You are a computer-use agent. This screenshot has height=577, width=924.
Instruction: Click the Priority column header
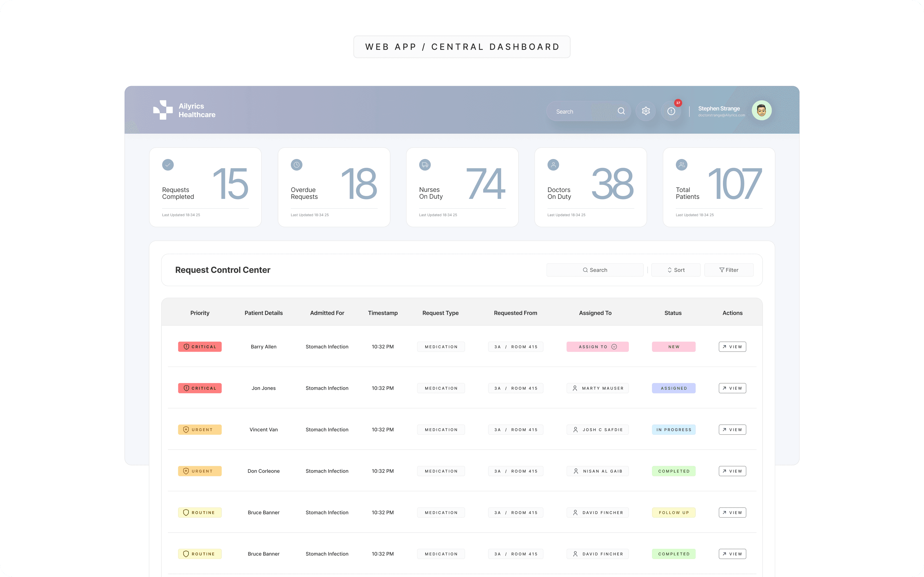[200, 313]
